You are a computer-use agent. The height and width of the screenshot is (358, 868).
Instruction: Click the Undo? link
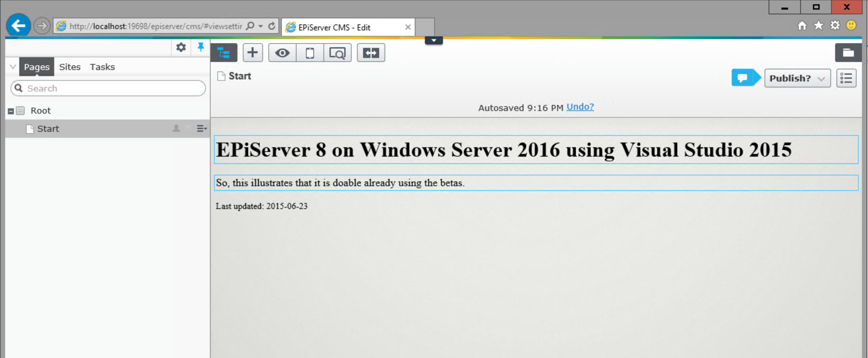pos(580,107)
